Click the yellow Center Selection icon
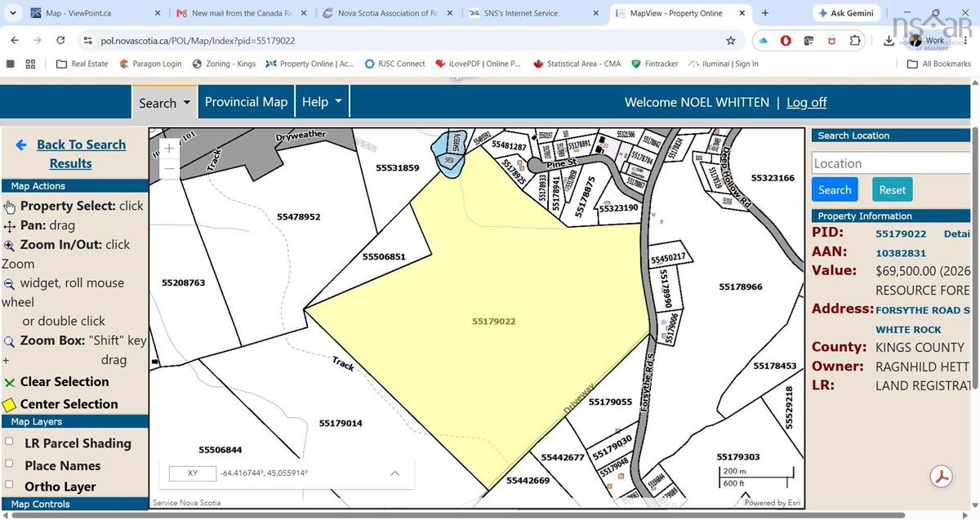 pyautogui.click(x=9, y=404)
